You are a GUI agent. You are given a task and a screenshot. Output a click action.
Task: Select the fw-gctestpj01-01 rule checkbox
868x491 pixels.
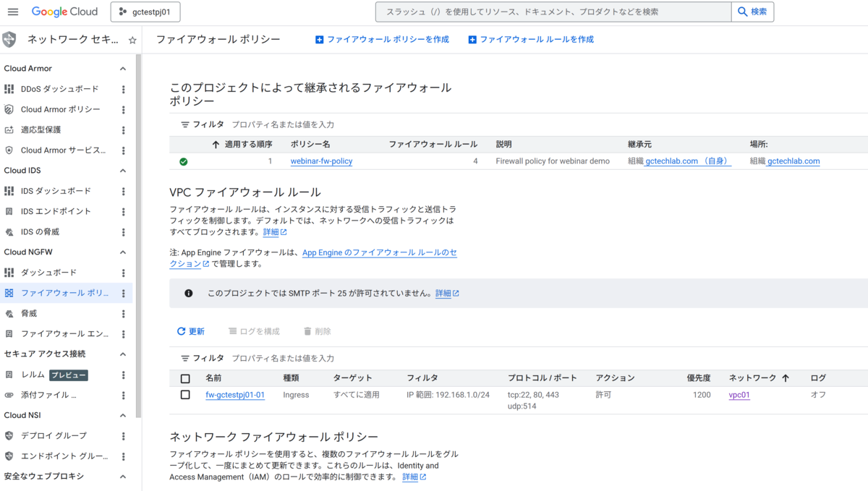click(x=185, y=395)
